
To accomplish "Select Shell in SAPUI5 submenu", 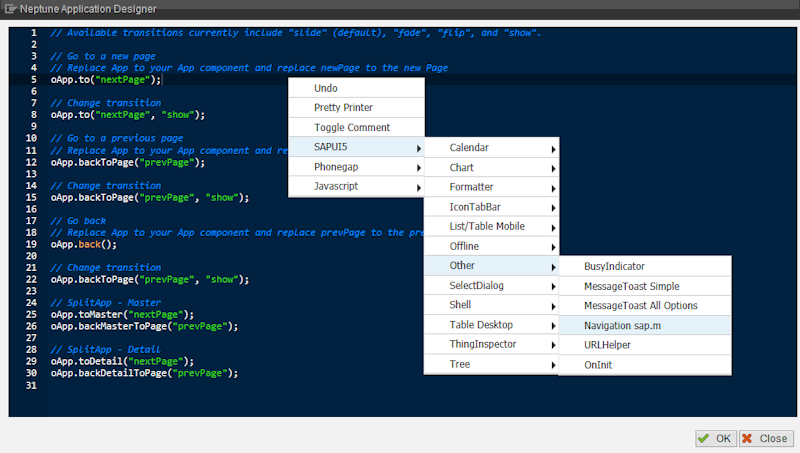I will [491, 305].
